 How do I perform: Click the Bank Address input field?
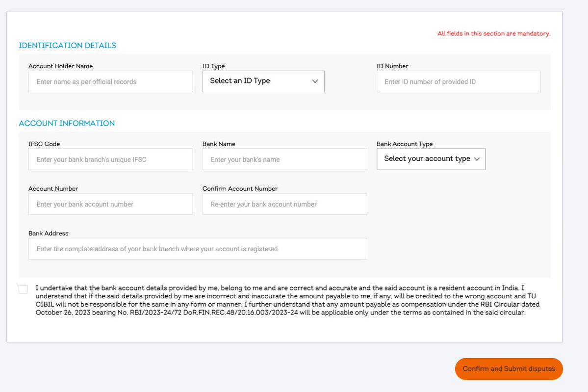pos(198,249)
